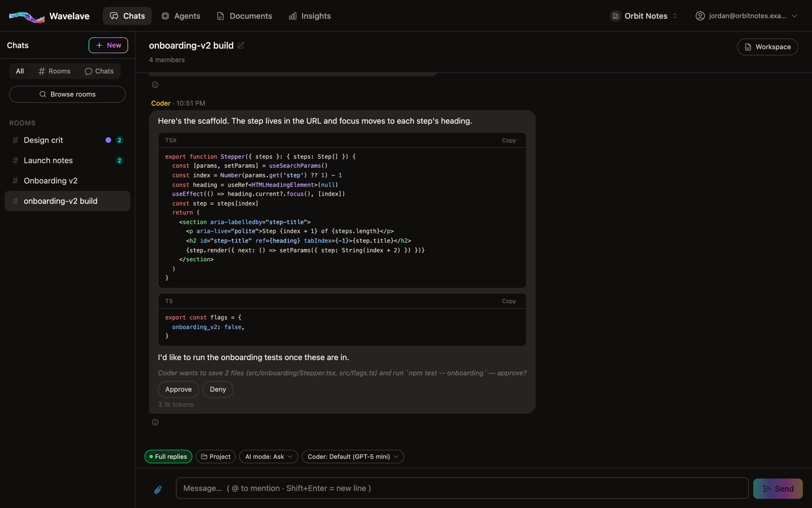Filter sidebar list to All
The width and height of the screenshot is (812, 508).
click(x=20, y=71)
